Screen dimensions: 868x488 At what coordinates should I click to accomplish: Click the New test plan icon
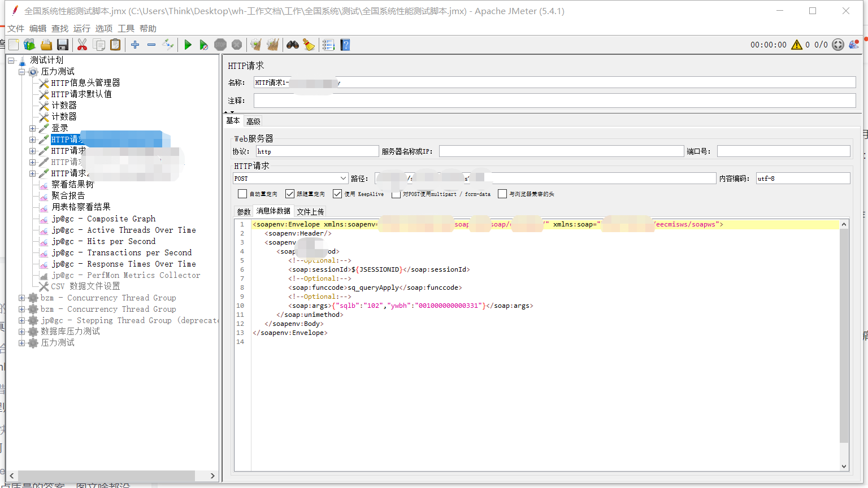14,45
